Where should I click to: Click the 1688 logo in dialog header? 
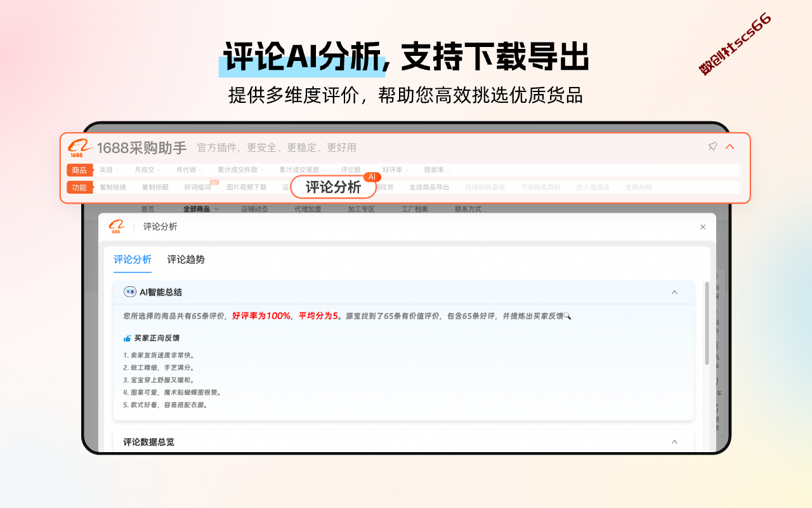tap(117, 227)
